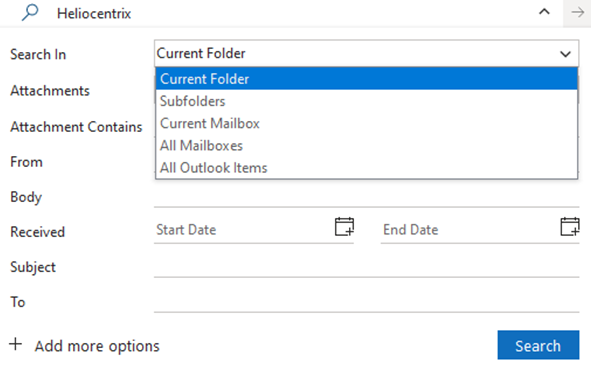This screenshot has height=370, width=591.
Task: Click into the Subject text field
Action: 366,267
